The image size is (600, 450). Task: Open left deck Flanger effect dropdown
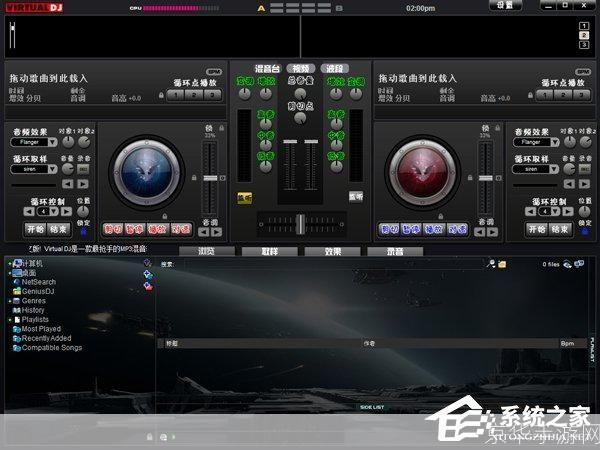coord(52,142)
